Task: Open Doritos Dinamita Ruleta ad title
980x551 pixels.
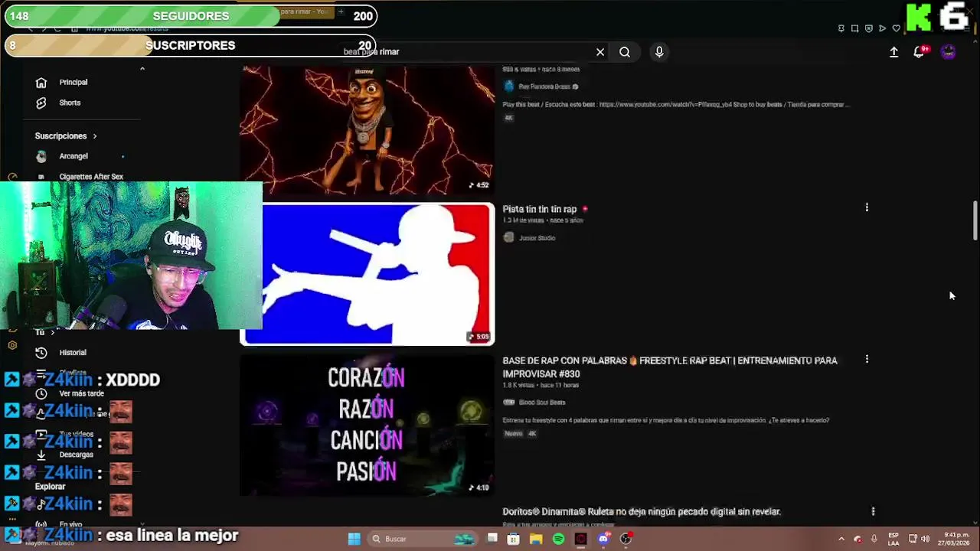Action: (x=642, y=511)
